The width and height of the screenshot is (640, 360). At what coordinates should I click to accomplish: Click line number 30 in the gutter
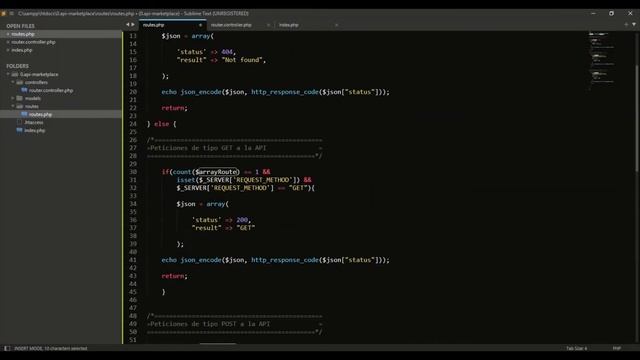(133, 172)
